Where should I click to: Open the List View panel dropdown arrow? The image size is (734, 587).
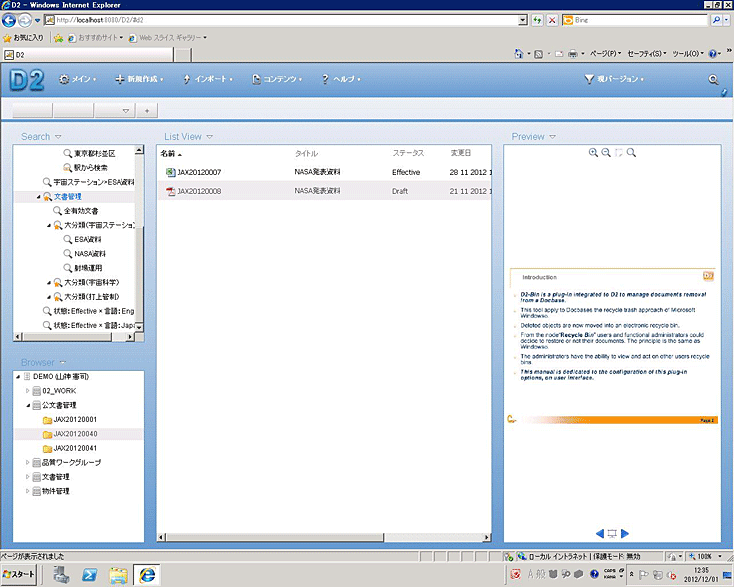[209, 137]
